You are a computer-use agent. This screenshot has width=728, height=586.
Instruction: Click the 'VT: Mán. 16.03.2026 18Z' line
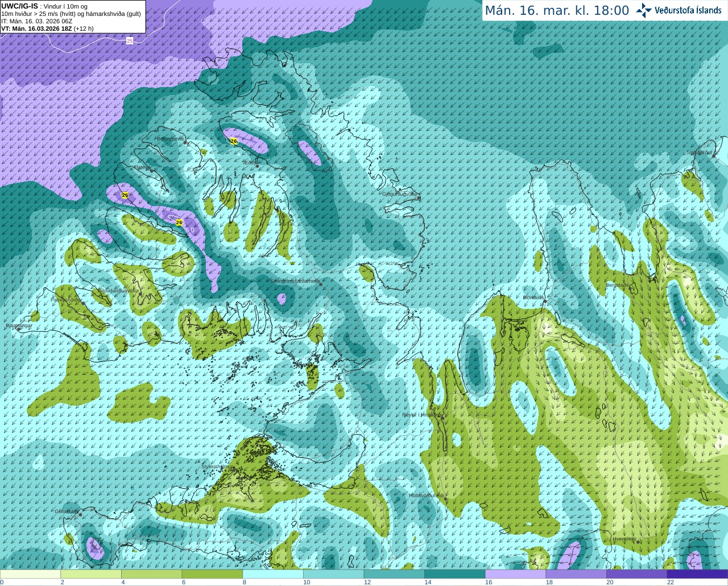click(47, 28)
